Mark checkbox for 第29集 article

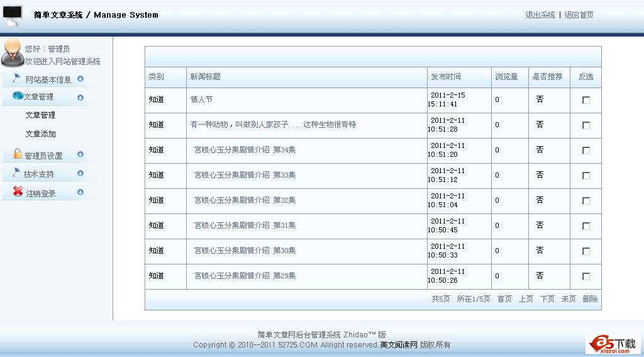[x=586, y=276]
